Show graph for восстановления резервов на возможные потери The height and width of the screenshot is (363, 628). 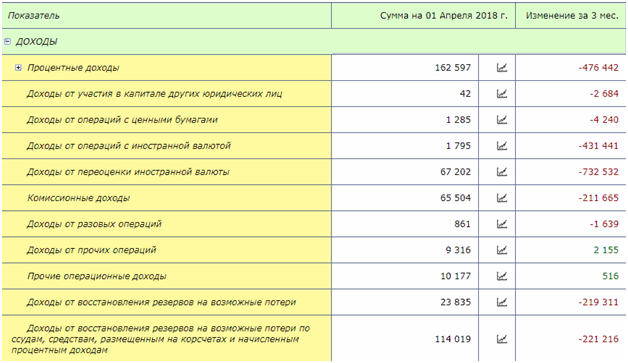pyautogui.click(x=501, y=302)
